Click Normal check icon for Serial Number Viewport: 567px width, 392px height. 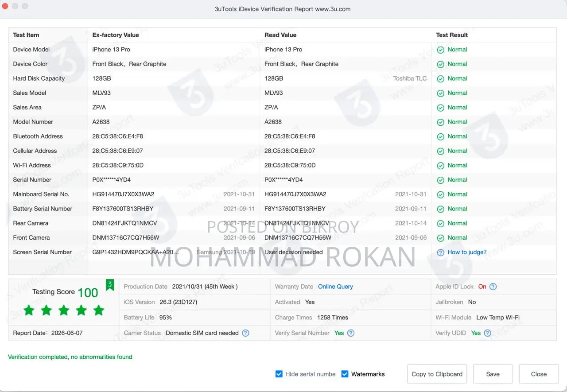440,180
